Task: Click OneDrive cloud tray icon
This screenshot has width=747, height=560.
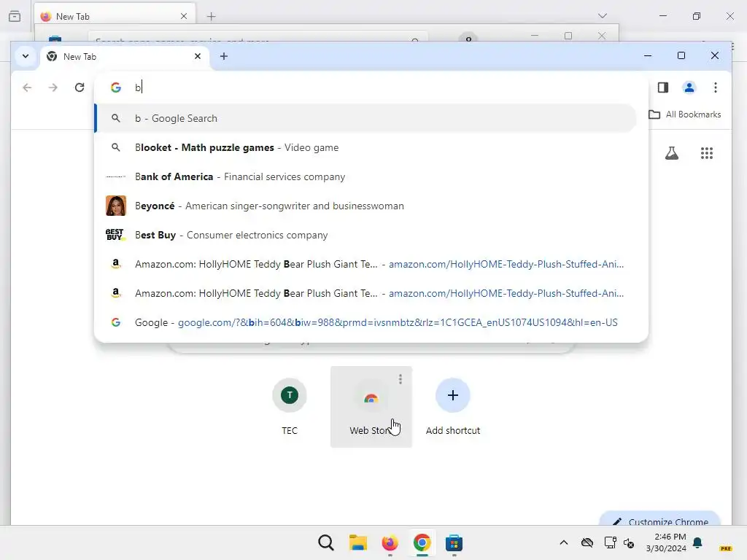Action: click(587, 542)
